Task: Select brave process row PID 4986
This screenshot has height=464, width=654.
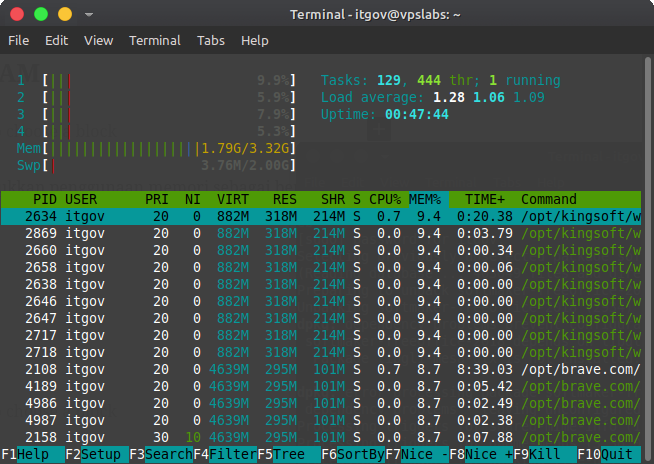Action: tap(321, 403)
